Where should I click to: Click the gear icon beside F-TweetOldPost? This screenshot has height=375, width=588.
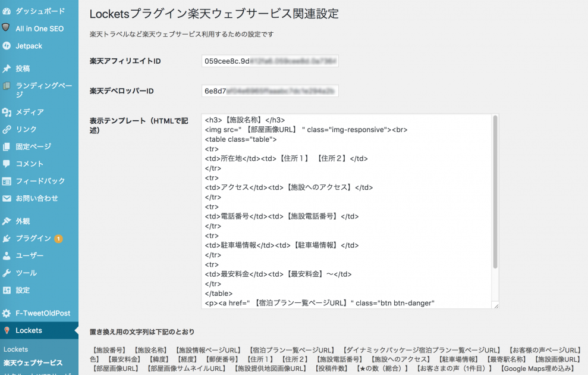tap(7, 313)
